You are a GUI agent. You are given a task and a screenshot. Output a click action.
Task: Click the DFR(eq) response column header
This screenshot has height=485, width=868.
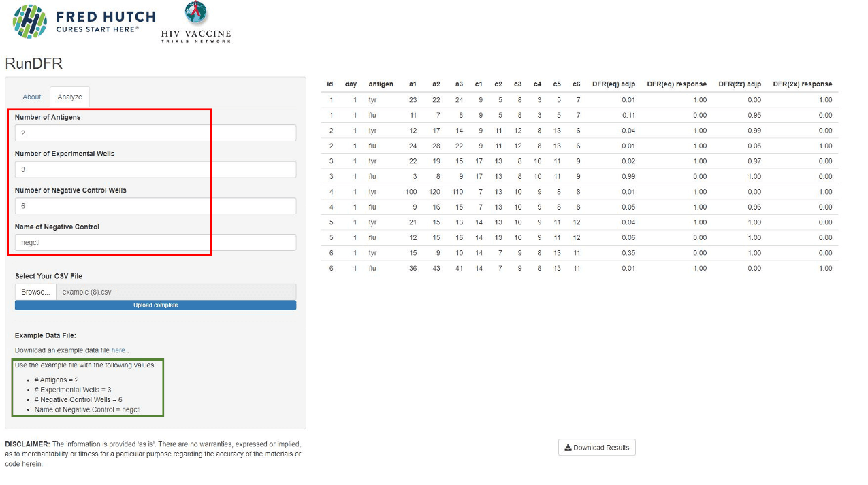676,84
